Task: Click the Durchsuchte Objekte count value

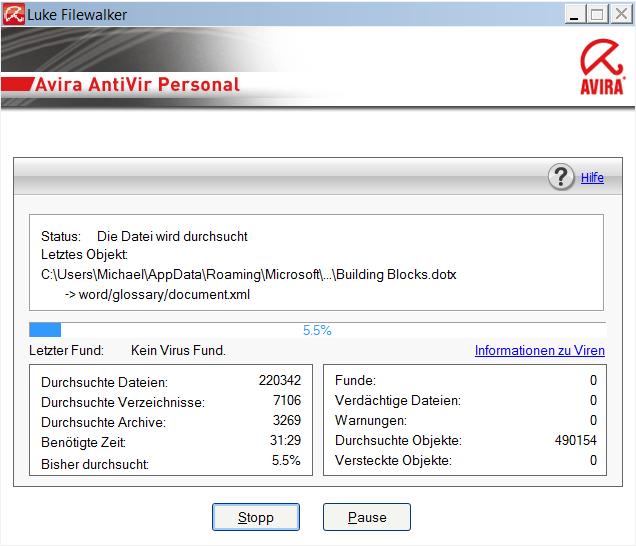Action: (575, 440)
